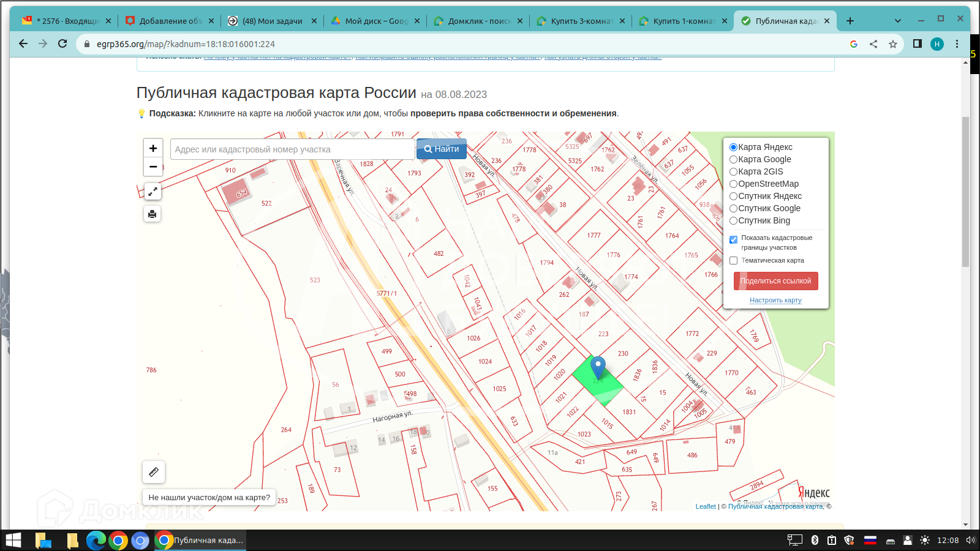Image resolution: width=980 pixels, height=551 pixels.
Task: Zoom out on the cadastral map
Action: click(153, 167)
